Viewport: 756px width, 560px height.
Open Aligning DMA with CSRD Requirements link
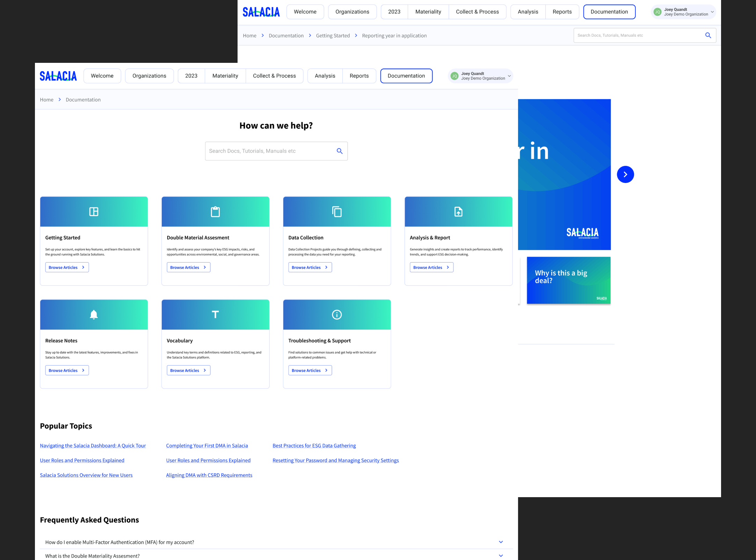[x=209, y=475]
